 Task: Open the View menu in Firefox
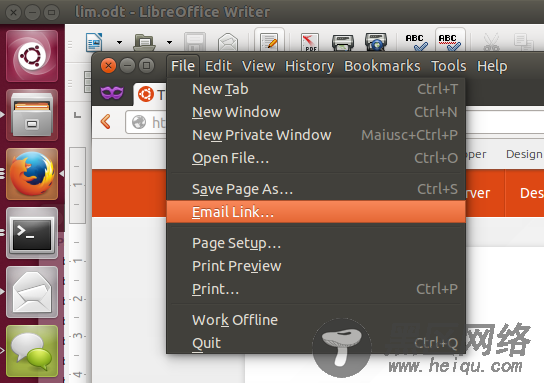coord(258,66)
